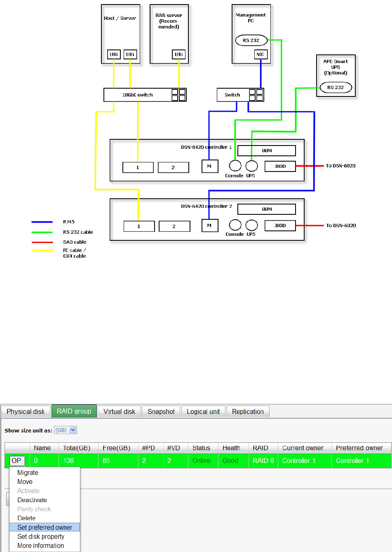Image resolution: width=392 pixels, height=552 pixels.
Task: Click the Management PC NIC port
Action: [261, 54]
